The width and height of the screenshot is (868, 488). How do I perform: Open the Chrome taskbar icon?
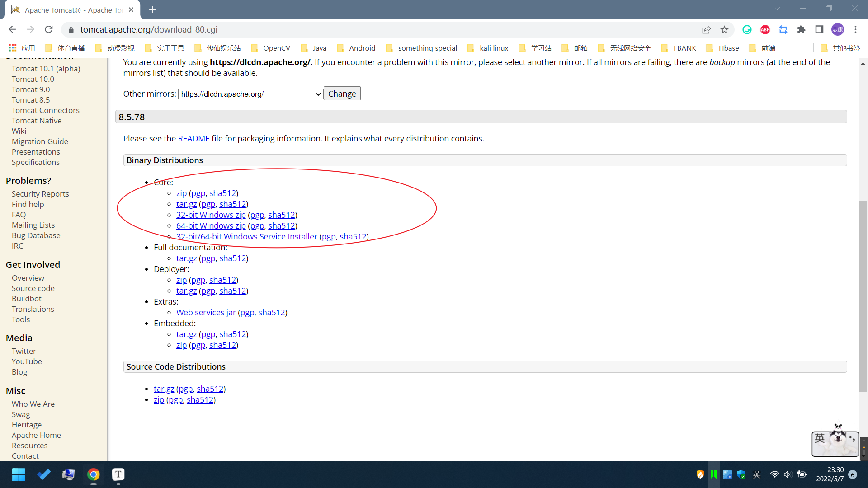tap(94, 474)
